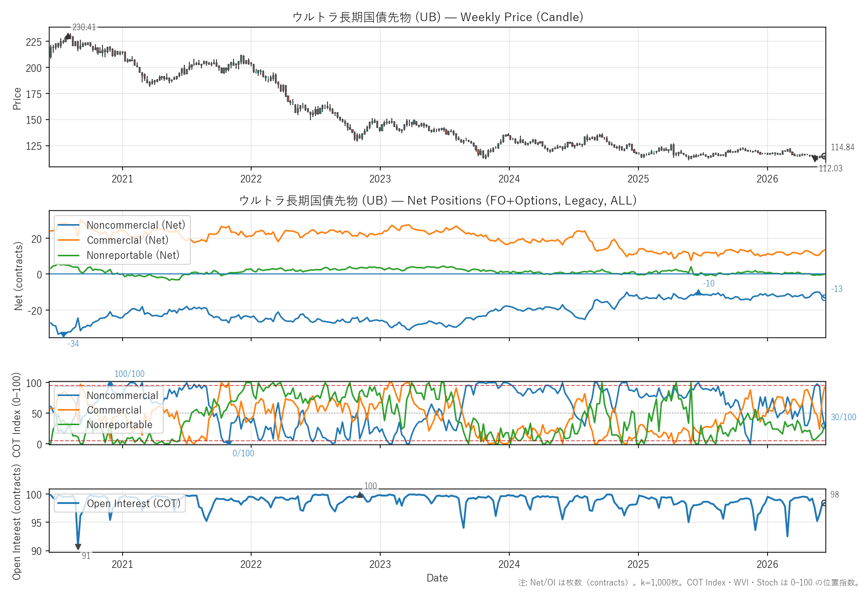Image resolution: width=868 pixels, height=593 pixels.
Task: Click the Weekly Price (Candle) chart title
Action: pos(437,17)
